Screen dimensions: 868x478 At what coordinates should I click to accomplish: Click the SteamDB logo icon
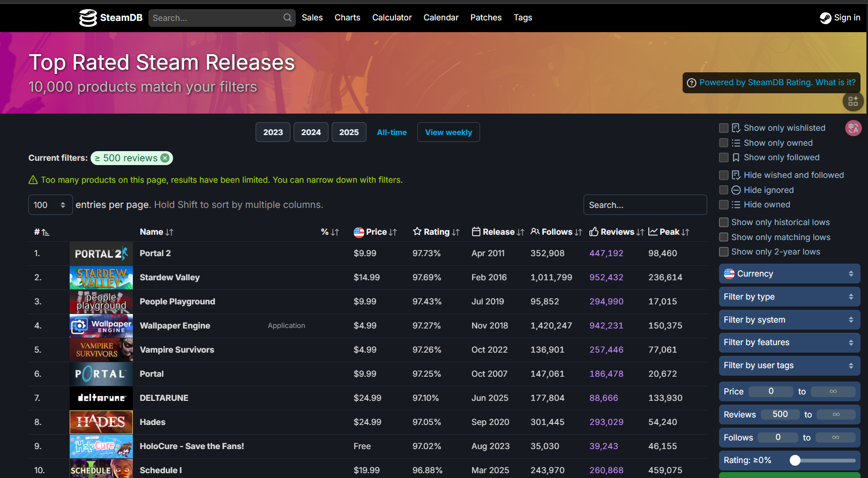[88, 18]
